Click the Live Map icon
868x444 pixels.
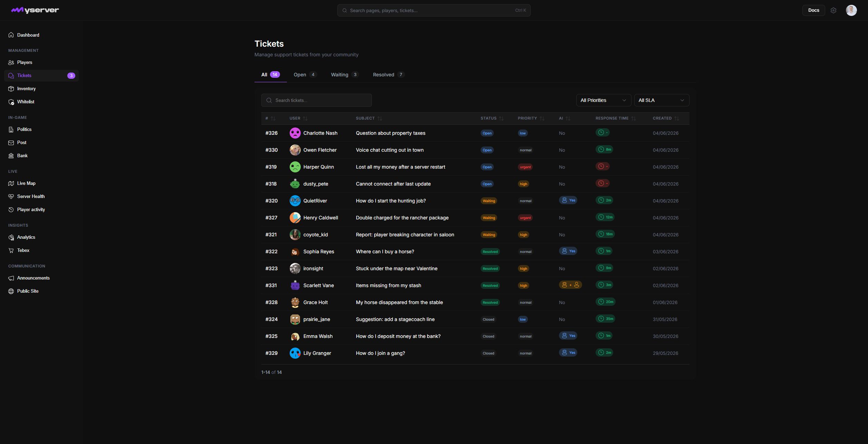pyautogui.click(x=11, y=183)
